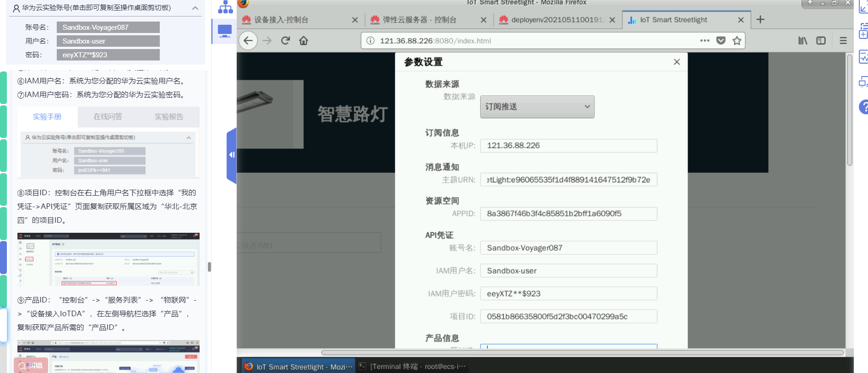
Task: Bookmark this page with the star
Action: point(737,41)
